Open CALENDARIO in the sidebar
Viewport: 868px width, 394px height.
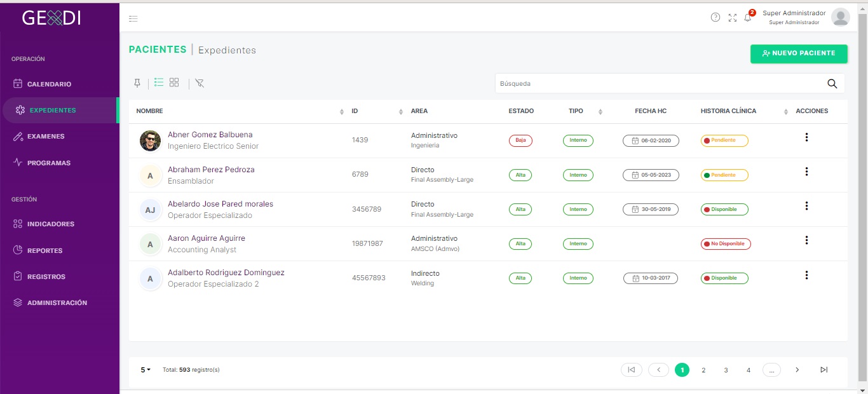[49, 84]
